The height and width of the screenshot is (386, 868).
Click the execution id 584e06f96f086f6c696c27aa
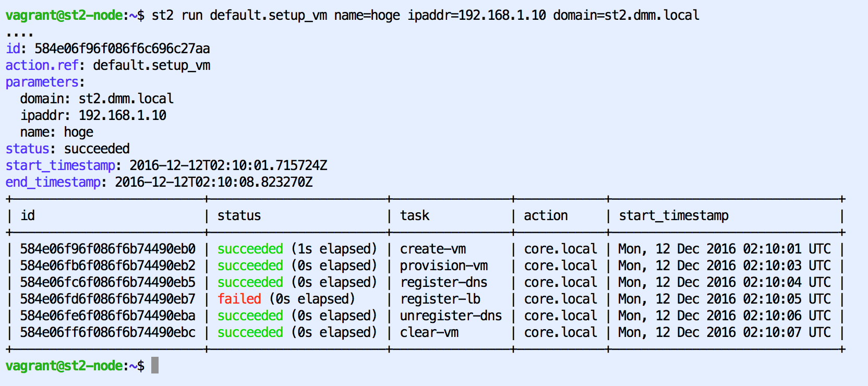coord(122,49)
